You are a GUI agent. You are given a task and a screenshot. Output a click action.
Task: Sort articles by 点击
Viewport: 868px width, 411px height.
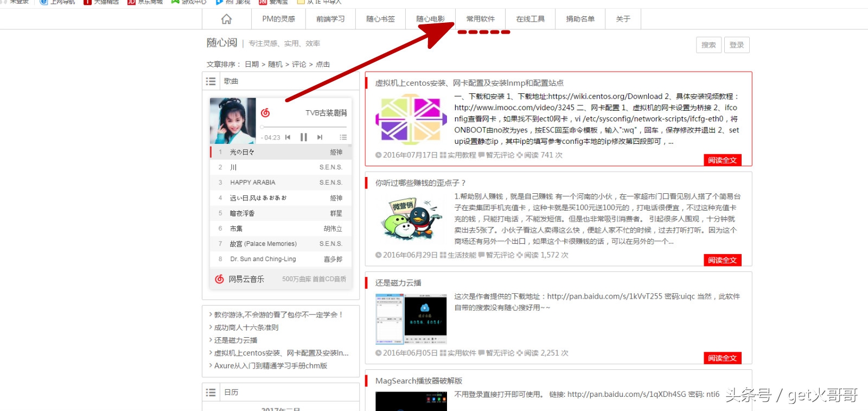[x=323, y=64]
